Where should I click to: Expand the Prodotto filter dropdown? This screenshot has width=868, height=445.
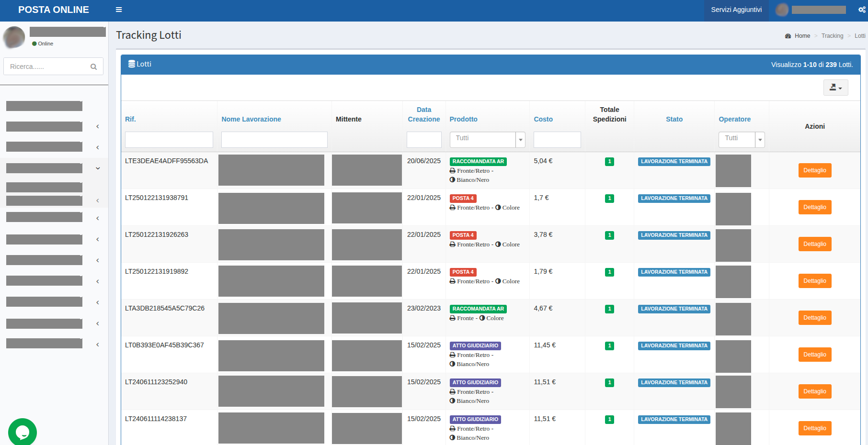coord(521,139)
